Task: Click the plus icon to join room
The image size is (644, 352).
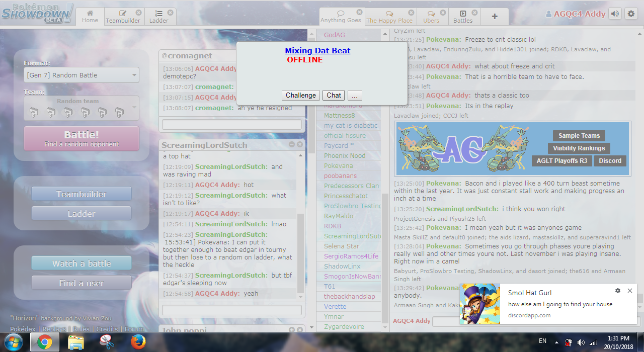Action: [x=495, y=16]
